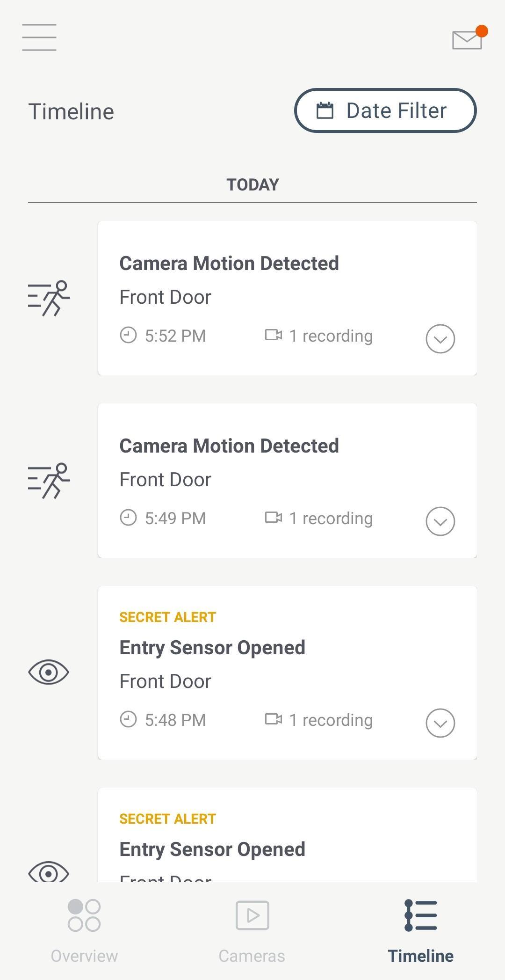Open the 1 recording link at 5:52 PM

331,336
